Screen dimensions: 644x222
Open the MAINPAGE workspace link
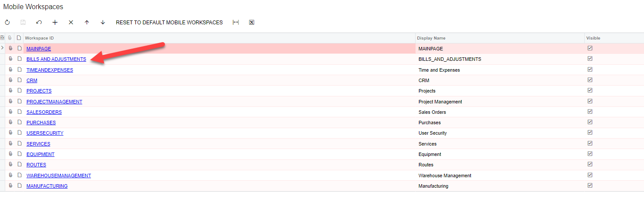pyautogui.click(x=39, y=49)
